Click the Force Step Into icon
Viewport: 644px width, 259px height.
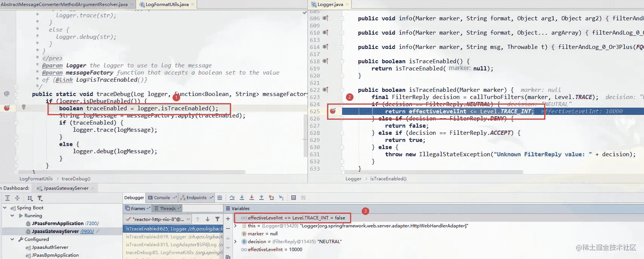tap(251, 198)
